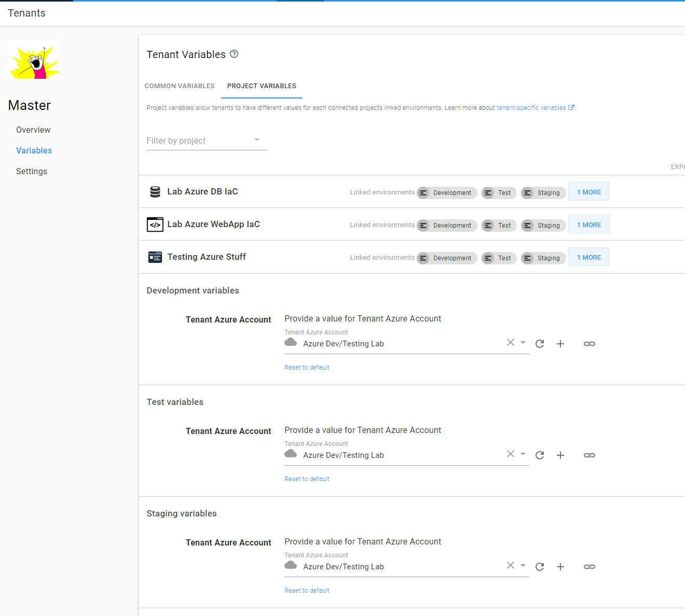This screenshot has width=685, height=616.
Task: Click the Testing Azure Stuff project icon
Action: 155,257
